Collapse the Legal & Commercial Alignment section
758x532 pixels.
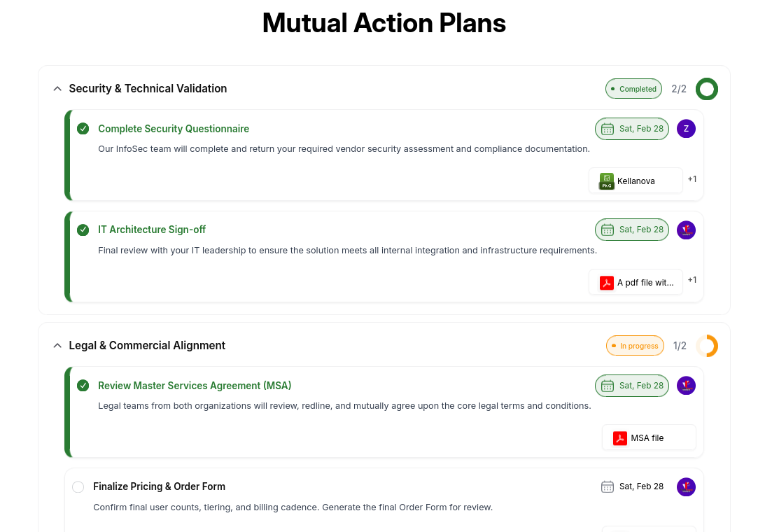pos(57,346)
